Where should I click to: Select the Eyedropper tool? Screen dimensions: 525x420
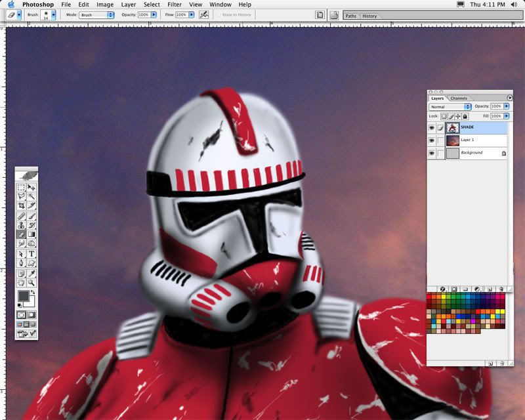pyautogui.click(x=31, y=274)
